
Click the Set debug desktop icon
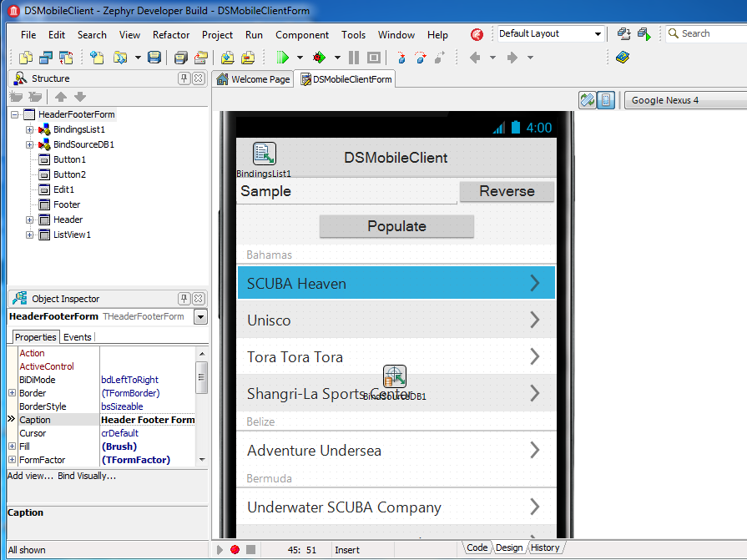(644, 34)
